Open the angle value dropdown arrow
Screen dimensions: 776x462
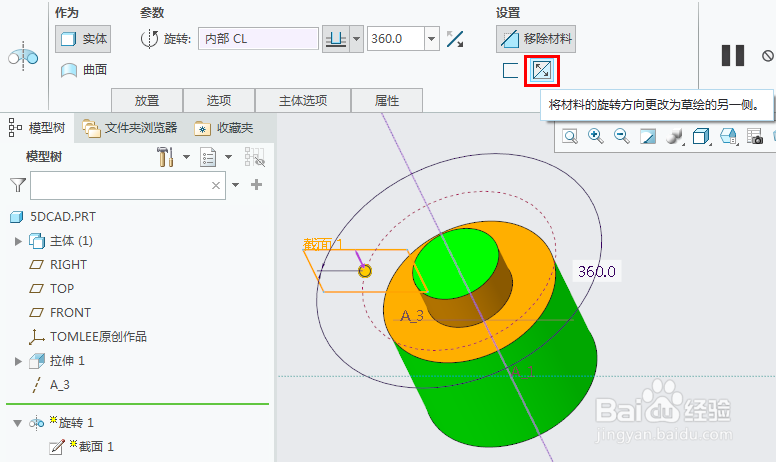point(432,39)
